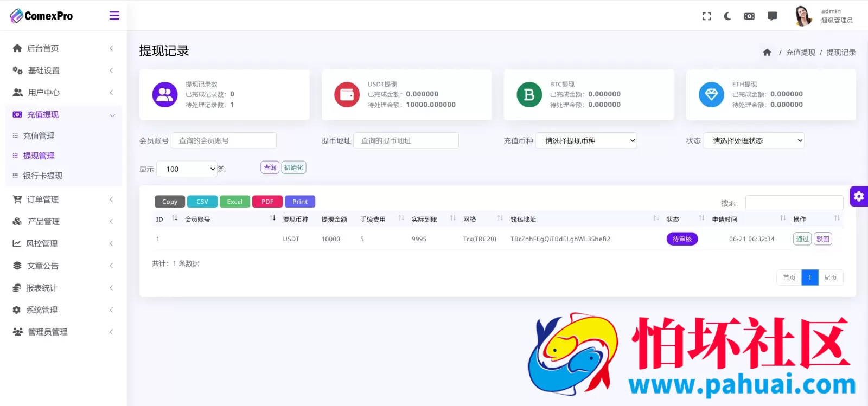This screenshot has height=406, width=868.
Task: Expand the 文章公告 menu
Action: click(x=63, y=266)
